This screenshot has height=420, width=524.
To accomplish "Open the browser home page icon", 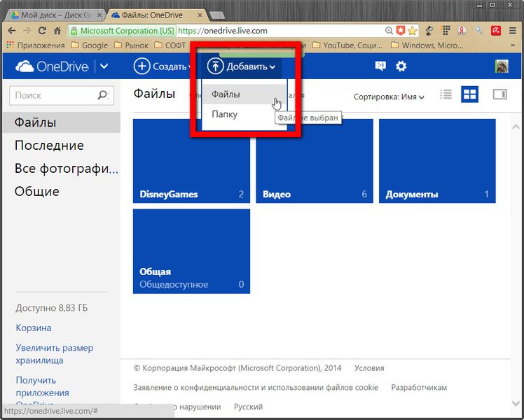I will (x=57, y=31).
